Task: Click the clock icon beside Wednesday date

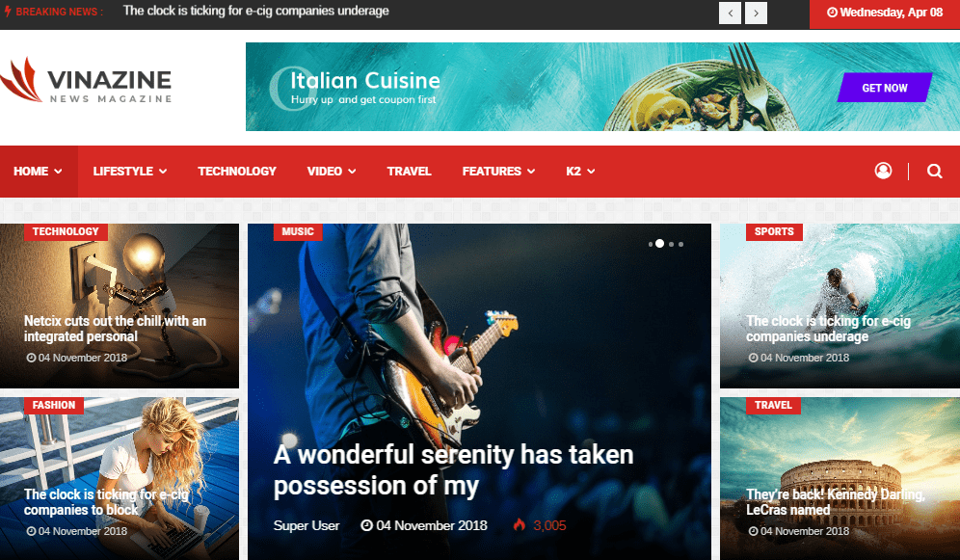Action: 832,13
